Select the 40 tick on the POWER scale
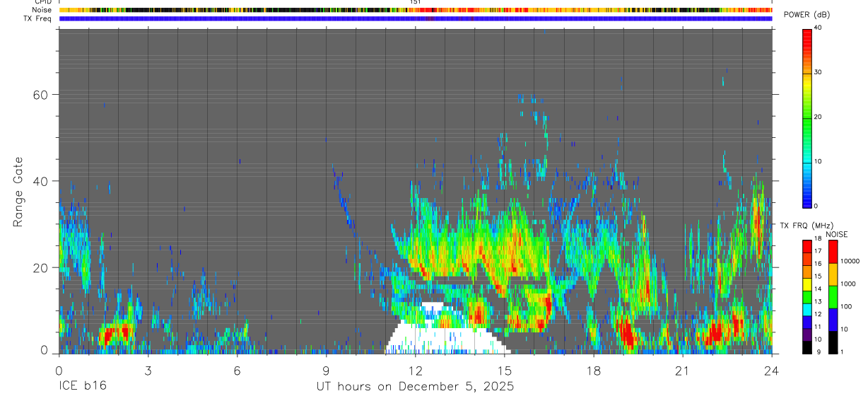 pyautogui.click(x=819, y=28)
